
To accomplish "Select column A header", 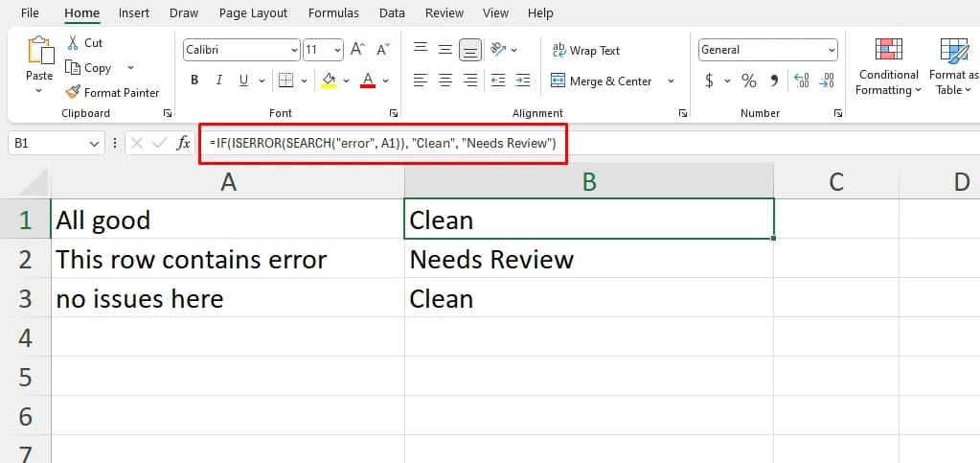I will [x=227, y=181].
